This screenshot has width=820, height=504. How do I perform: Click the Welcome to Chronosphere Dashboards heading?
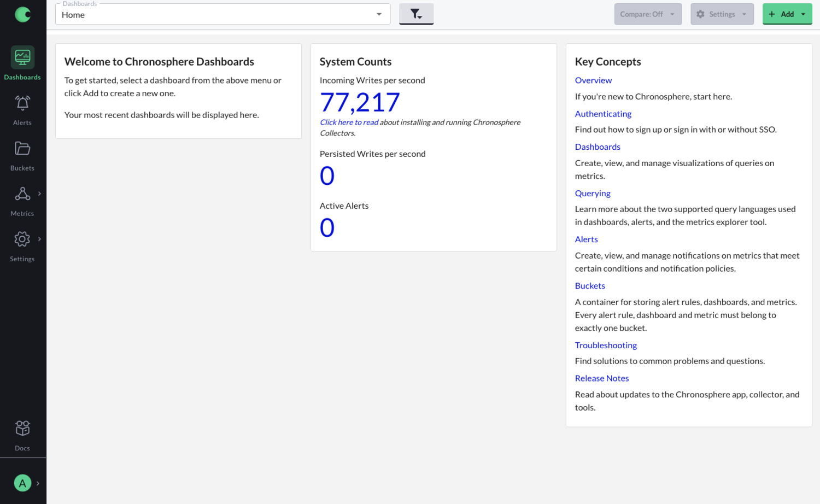pyautogui.click(x=159, y=62)
